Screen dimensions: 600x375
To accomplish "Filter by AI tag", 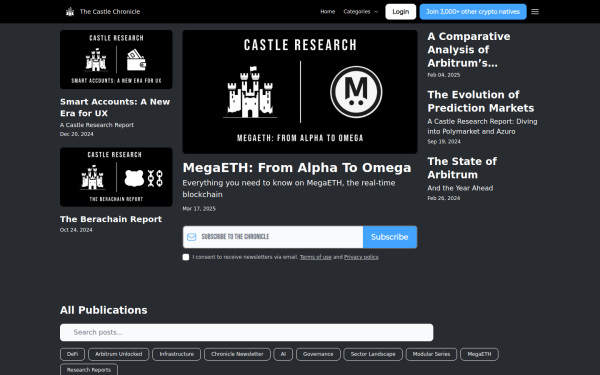I will [283, 354].
